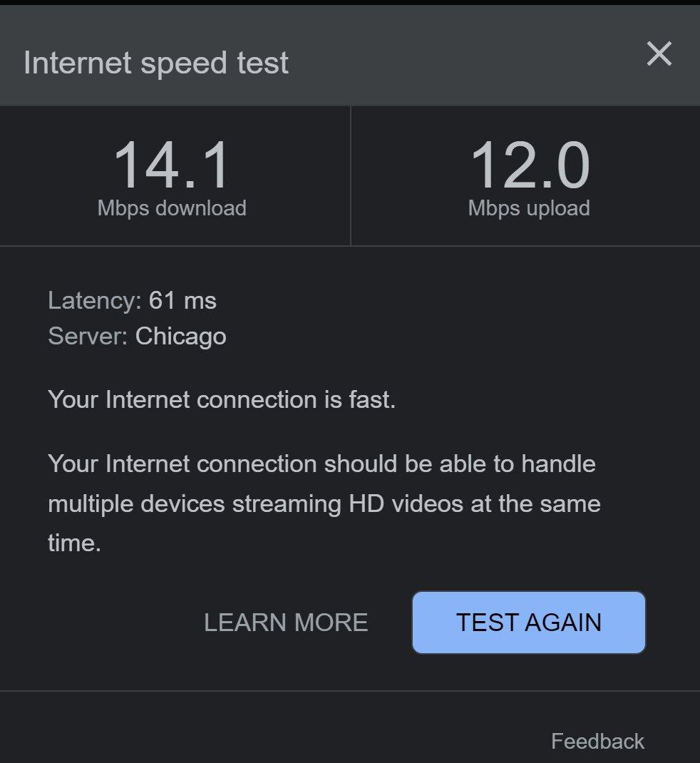Click the "Server:" label
700x763 pixels.
[x=88, y=336]
